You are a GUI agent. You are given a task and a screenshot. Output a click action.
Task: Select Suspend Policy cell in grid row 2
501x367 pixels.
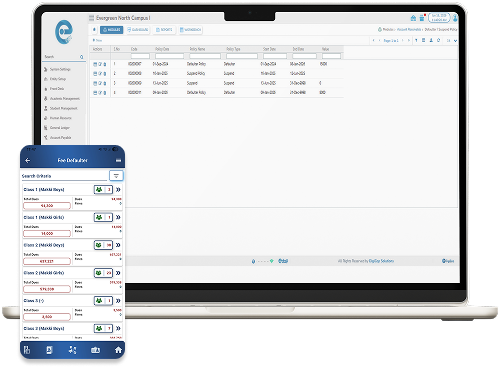click(196, 73)
